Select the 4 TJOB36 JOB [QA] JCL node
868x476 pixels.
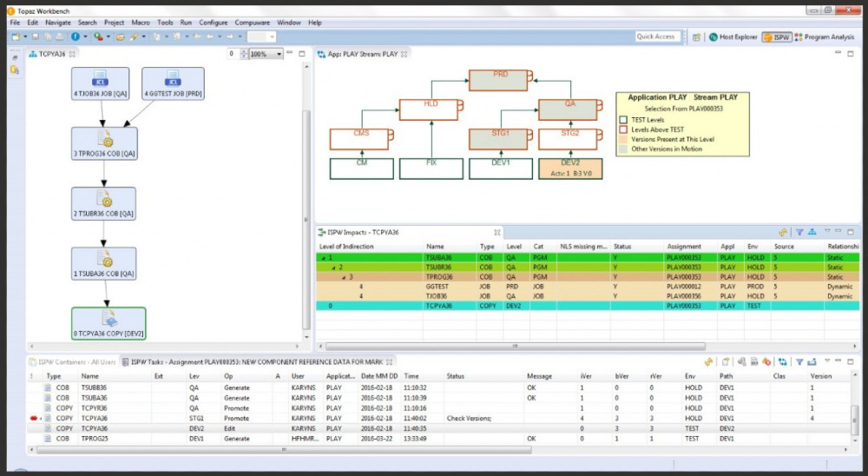(100, 83)
